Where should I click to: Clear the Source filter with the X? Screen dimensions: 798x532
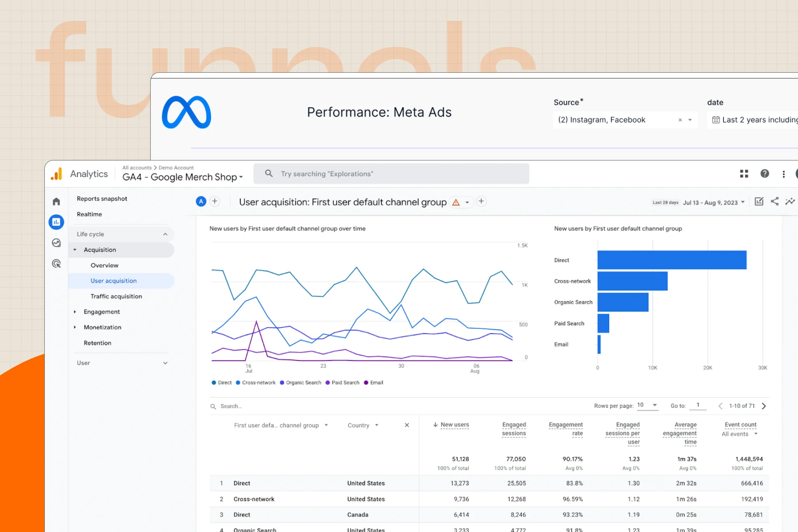(x=680, y=120)
